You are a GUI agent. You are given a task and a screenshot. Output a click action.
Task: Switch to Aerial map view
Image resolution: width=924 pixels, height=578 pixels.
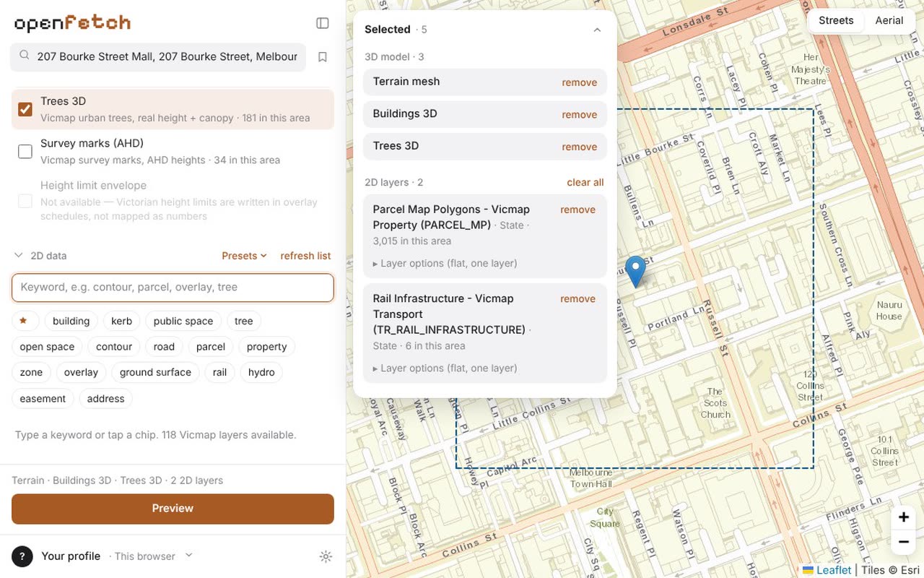[x=889, y=20]
